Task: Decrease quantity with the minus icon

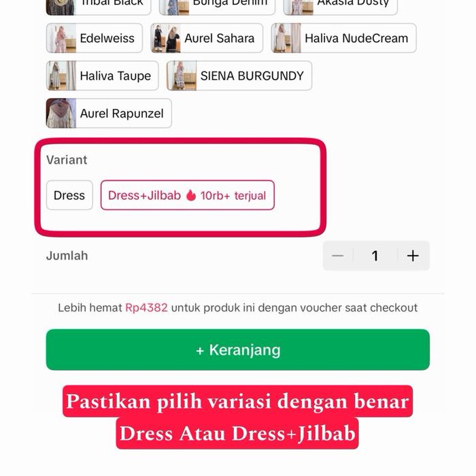Action: point(337,256)
